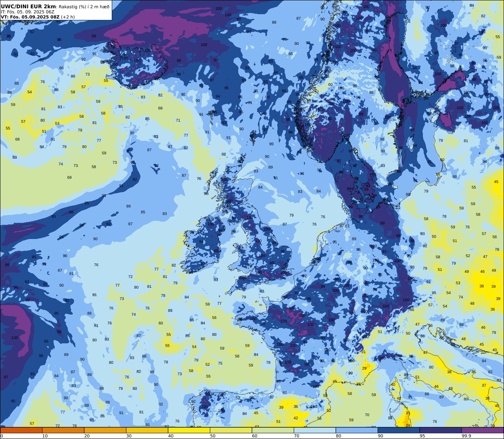
Task: Click the IT initial time line 06Z
Action: (28, 12)
